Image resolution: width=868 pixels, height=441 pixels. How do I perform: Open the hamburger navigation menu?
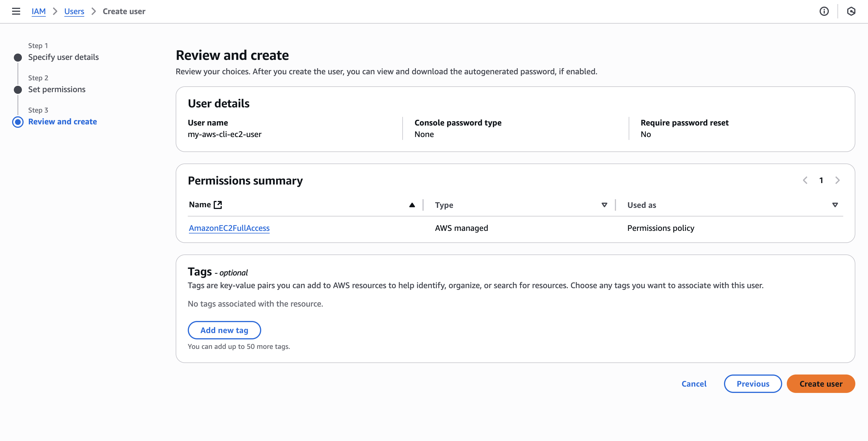click(x=16, y=11)
